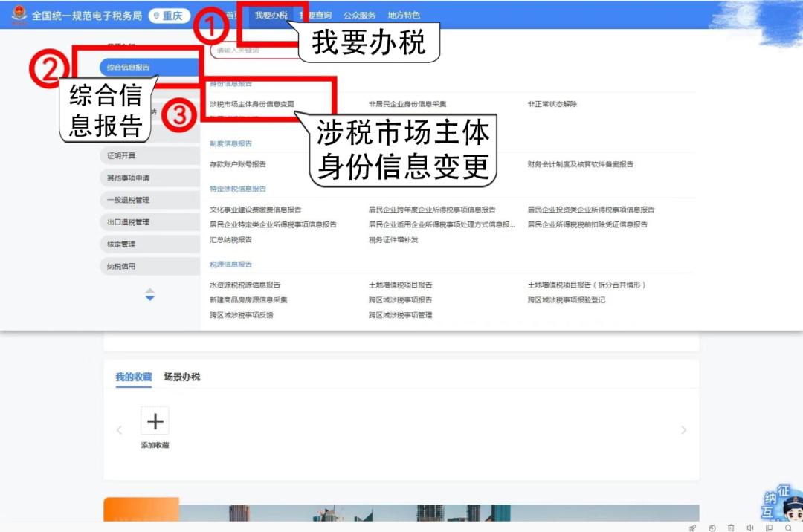The width and height of the screenshot is (803, 532).
Task: Open 存款账户账号报告 link
Action: coord(238,164)
